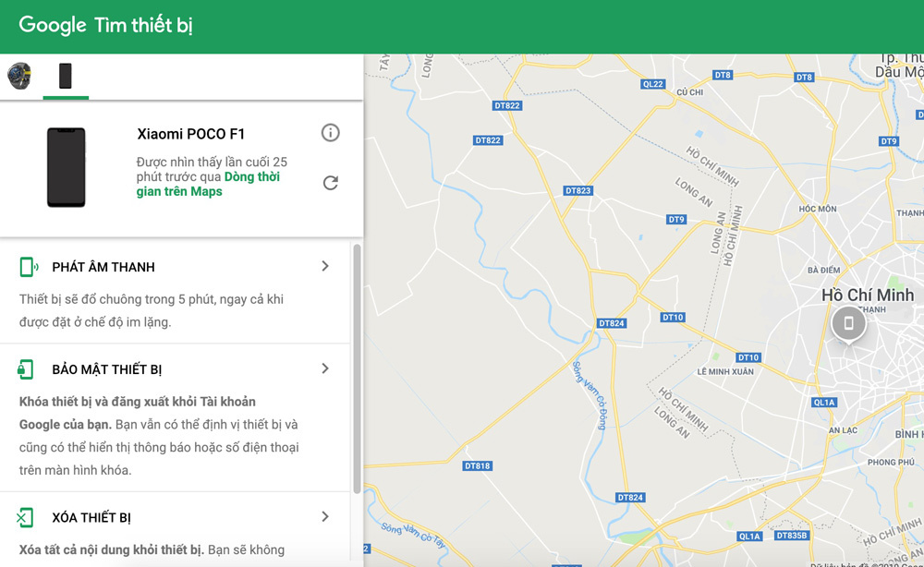Click the phone location marker on map

coord(848,324)
